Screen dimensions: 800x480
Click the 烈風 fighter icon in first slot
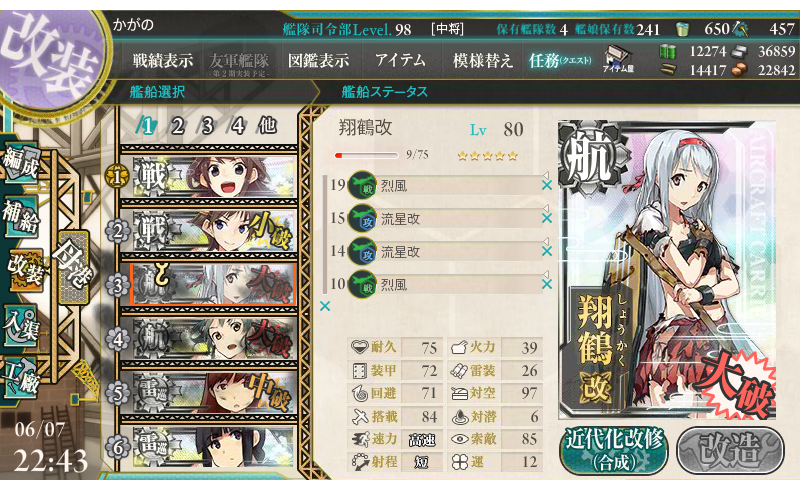tap(362, 185)
